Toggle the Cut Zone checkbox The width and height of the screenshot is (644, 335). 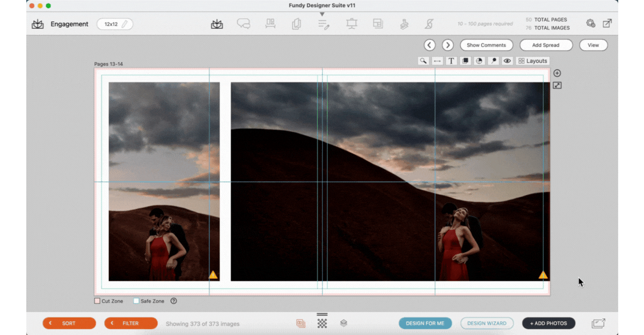pos(97,301)
